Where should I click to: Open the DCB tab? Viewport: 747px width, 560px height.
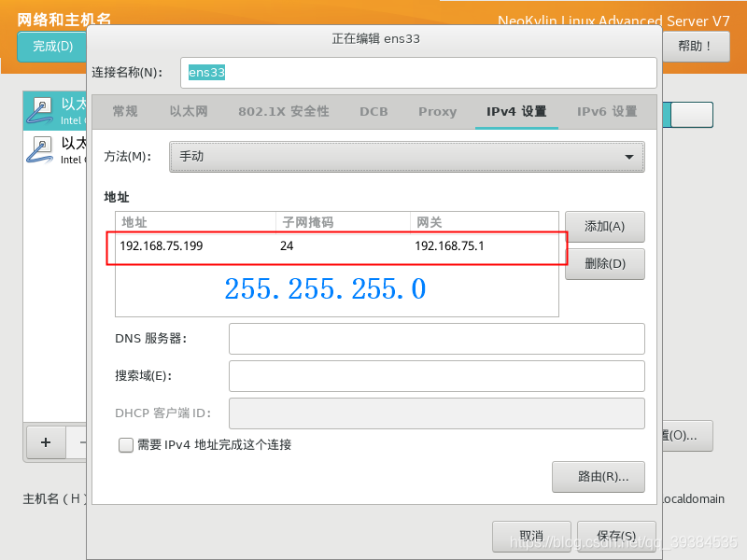373,111
